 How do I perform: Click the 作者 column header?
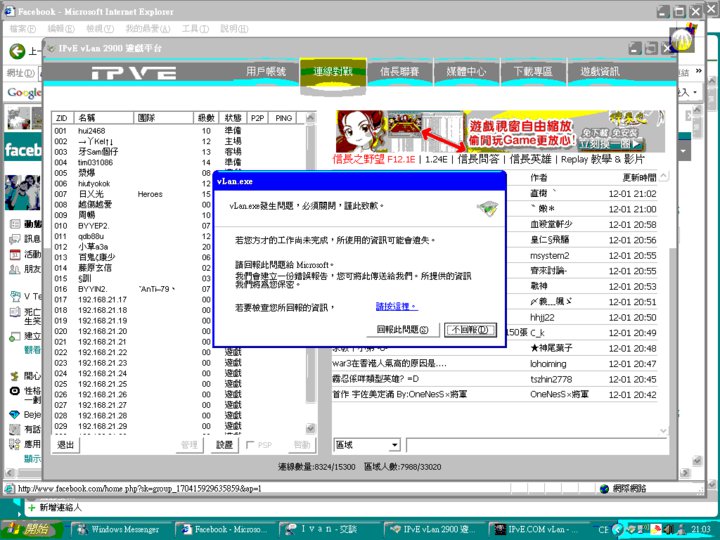(539, 178)
